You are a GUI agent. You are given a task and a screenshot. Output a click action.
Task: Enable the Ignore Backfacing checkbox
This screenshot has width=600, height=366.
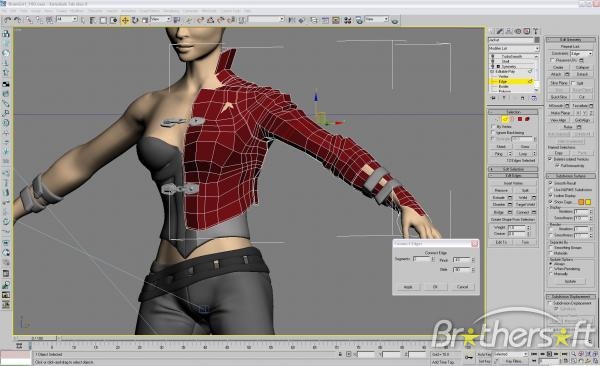click(493, 132)
